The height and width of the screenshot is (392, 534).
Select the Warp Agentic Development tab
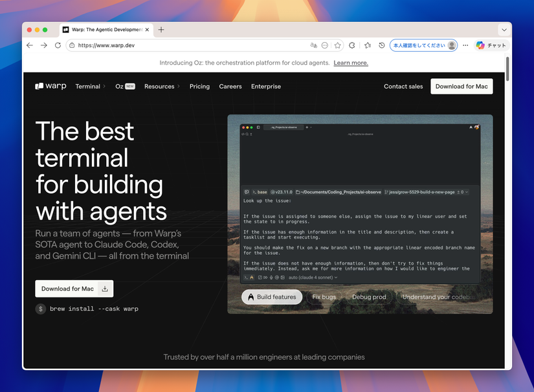(x=106, y=30)
